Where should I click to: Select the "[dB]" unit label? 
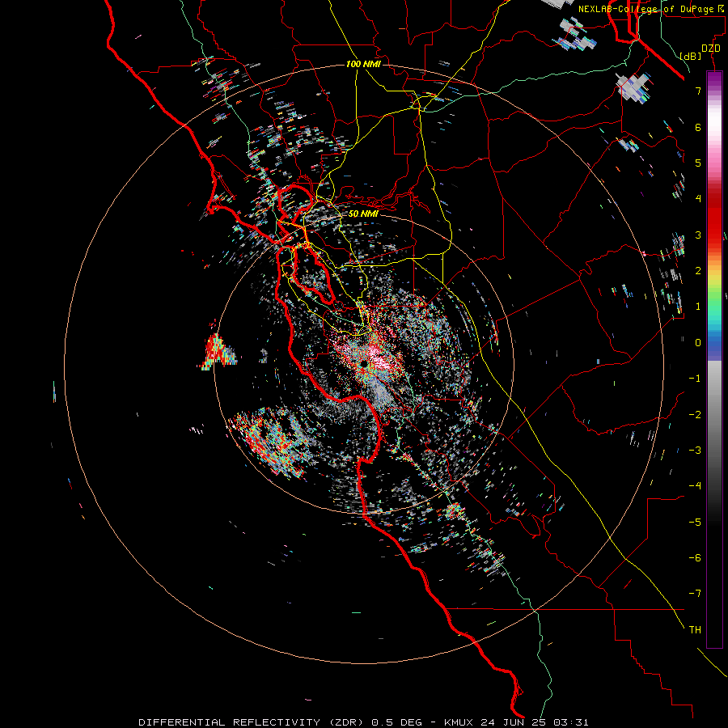tap(690, 56)
